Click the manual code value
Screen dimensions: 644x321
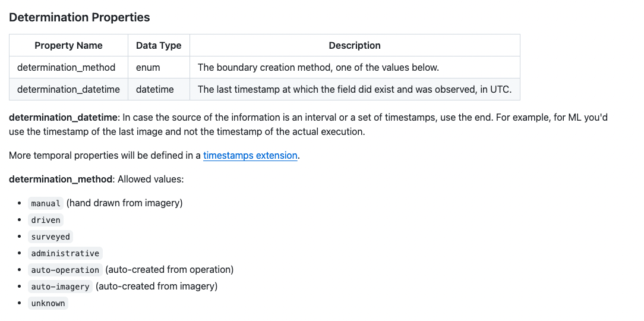(x=46, y=203)
